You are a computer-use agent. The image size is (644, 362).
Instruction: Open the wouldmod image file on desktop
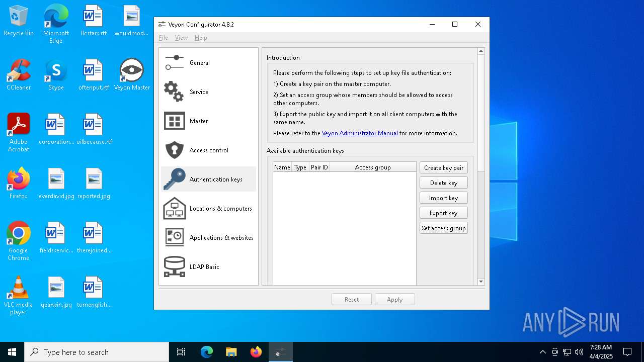click(131, 21)
